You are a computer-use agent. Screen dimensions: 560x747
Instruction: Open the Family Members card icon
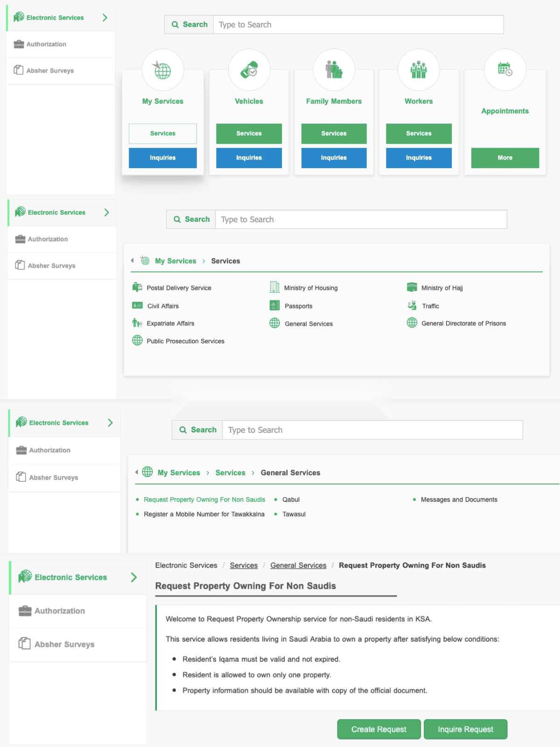[334, 70]
